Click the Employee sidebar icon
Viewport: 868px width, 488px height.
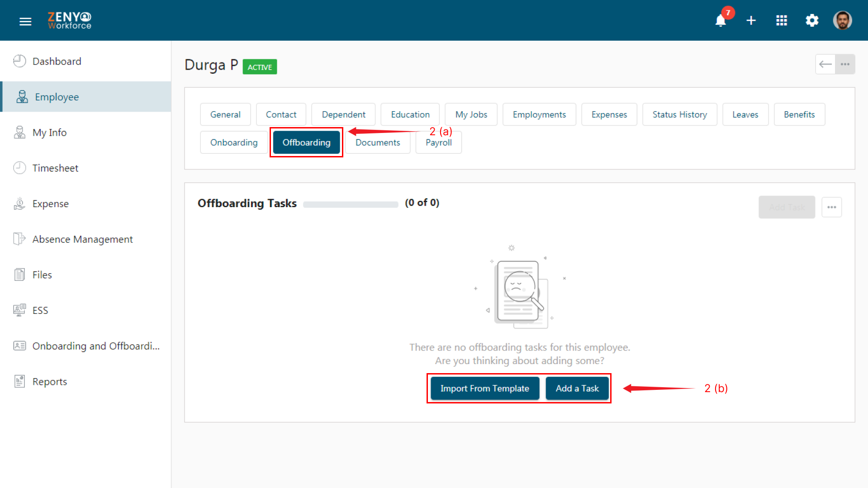[22, 97]
